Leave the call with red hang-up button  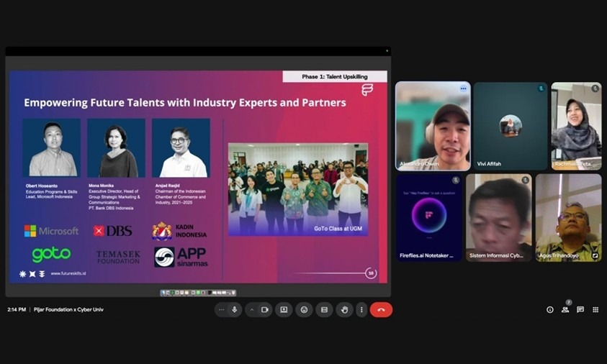(381, 309)
